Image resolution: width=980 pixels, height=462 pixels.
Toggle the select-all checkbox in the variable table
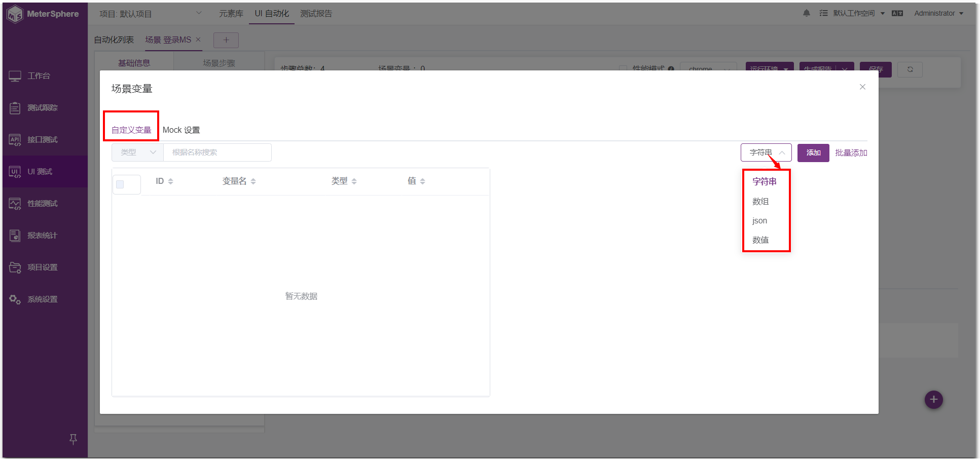click(x=120, y=184)
